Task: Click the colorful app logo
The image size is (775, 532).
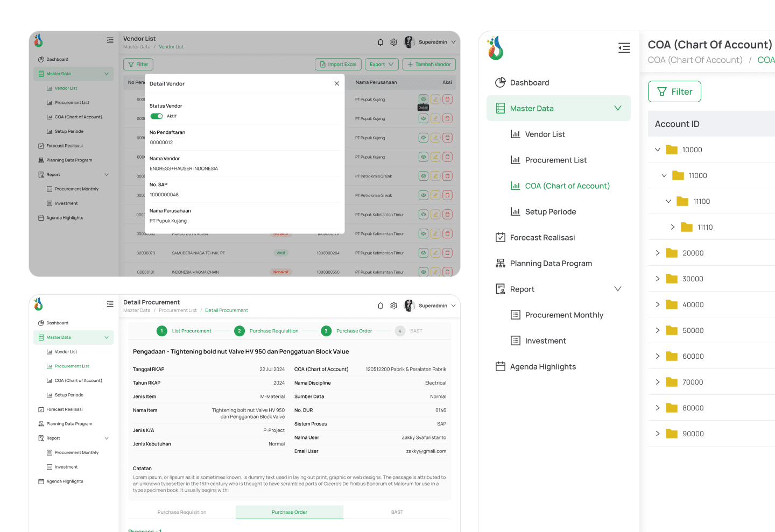Action: (x=495, y=48)
